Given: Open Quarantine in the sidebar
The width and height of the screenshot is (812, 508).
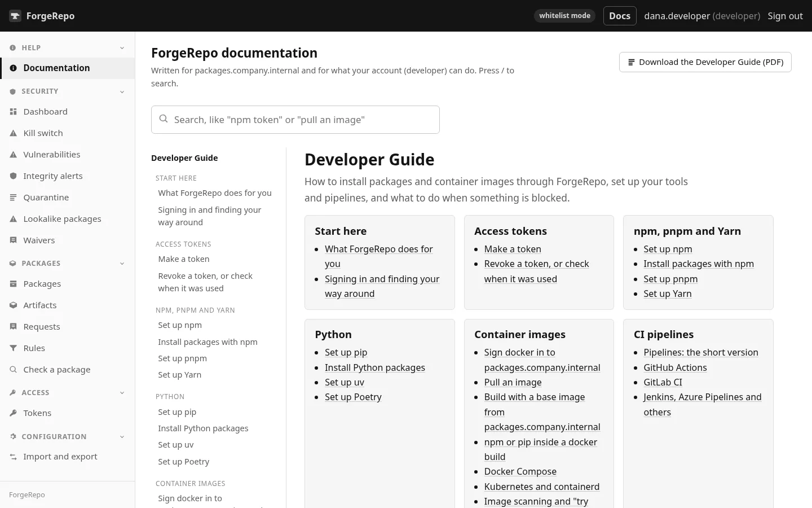Looking at the screenshot, I should click(68, 198).
